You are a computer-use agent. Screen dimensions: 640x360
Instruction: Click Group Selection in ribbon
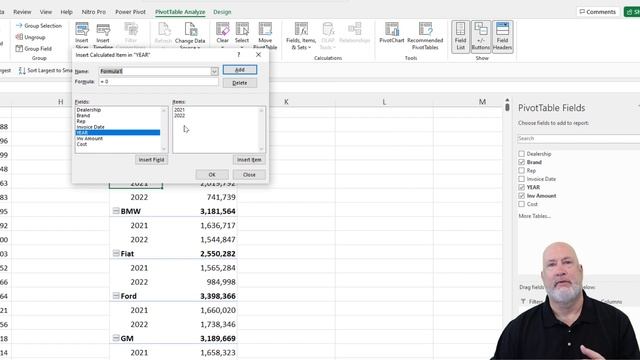tap(39, 26)
